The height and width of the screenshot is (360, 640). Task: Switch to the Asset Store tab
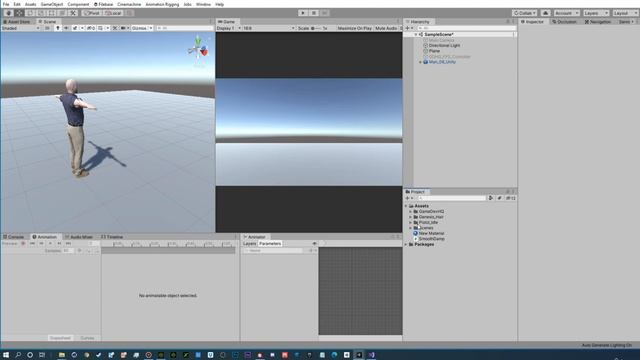pos(17,22)
